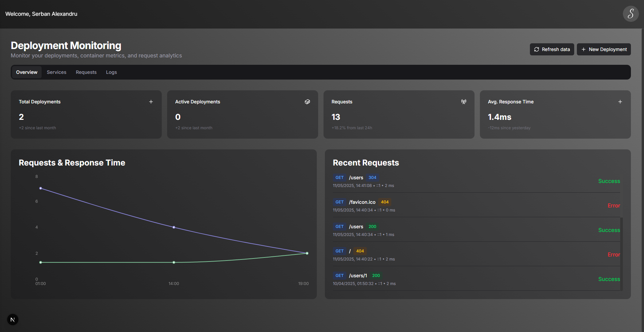The height and width of the screenshot is (332, 644).
Task: Click the 14:00 data point on the purple chart line
Action: tap(174, 227)
